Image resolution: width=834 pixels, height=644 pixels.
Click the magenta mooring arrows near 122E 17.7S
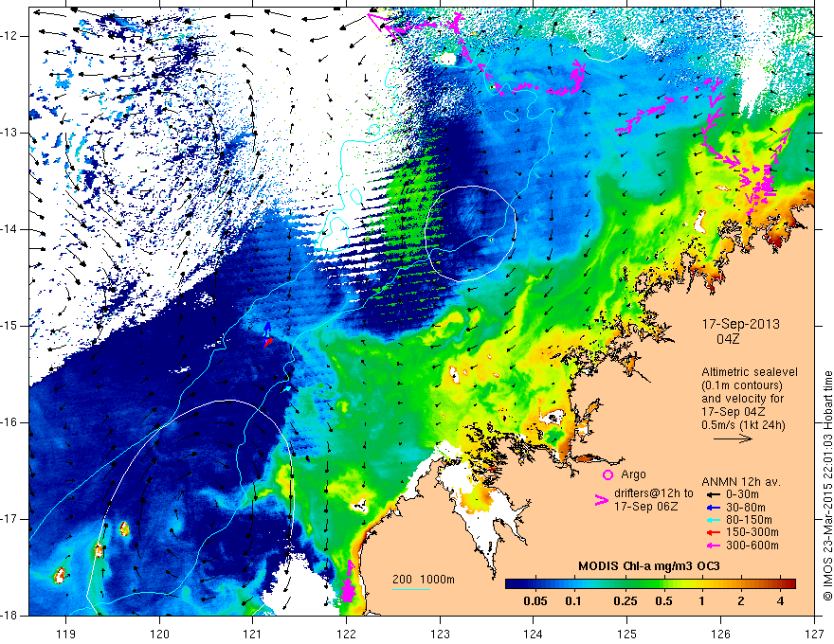click(x=349, y=581)
